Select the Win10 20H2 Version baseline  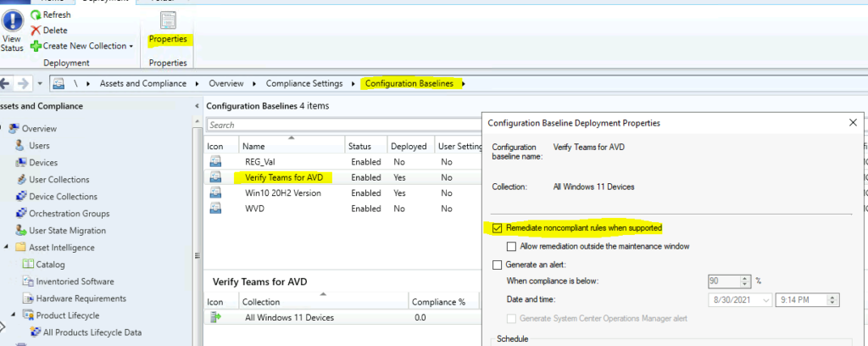click(x=342, y=193)
